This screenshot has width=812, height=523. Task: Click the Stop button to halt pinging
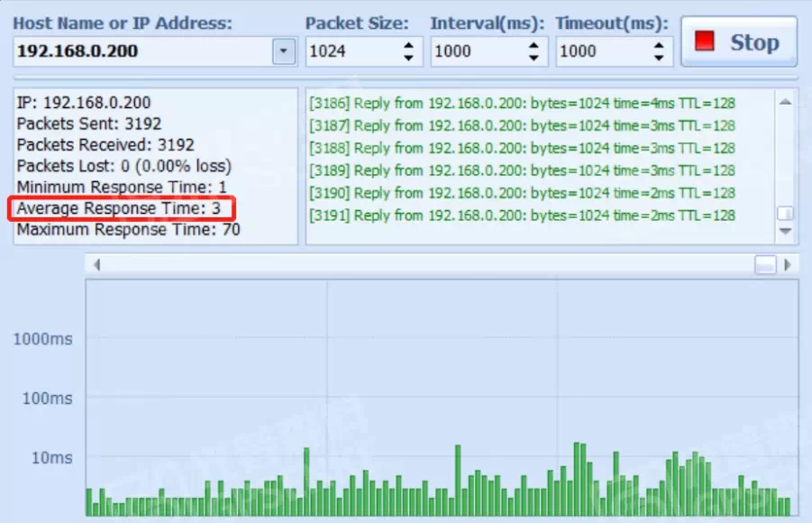tap(738, 42)
